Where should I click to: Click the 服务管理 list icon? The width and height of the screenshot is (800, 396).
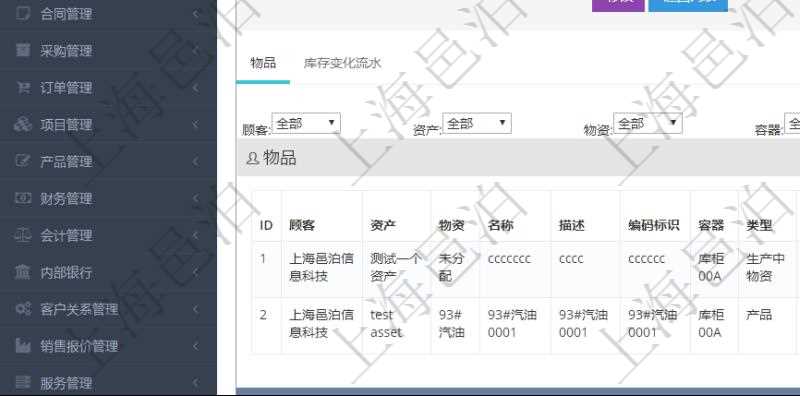click(23, 382)
